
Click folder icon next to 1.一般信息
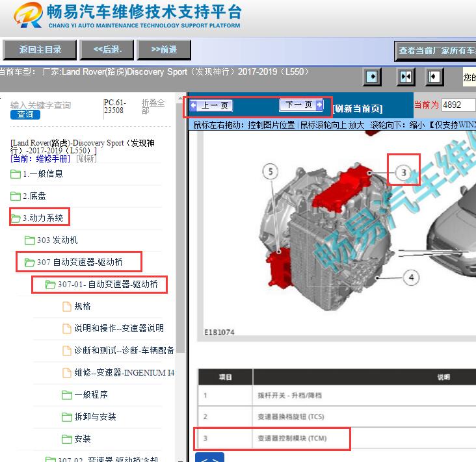pyautogui.click(x=16, y=174)
